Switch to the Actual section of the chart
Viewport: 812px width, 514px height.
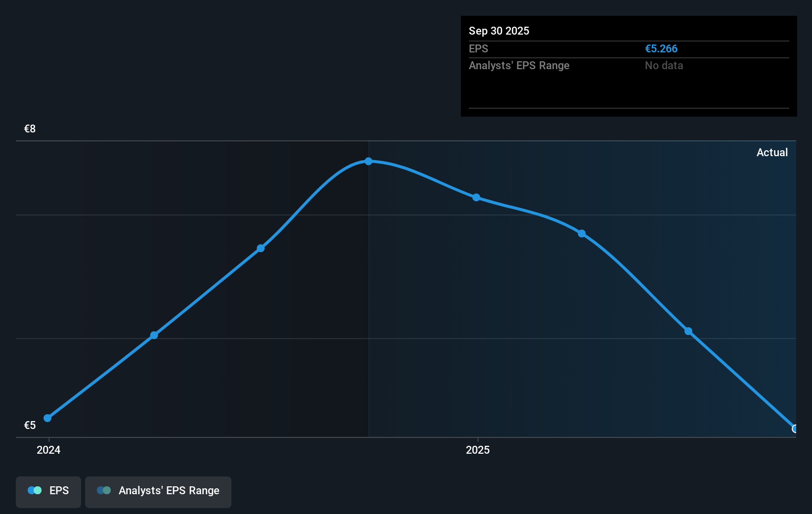point(772,152)
